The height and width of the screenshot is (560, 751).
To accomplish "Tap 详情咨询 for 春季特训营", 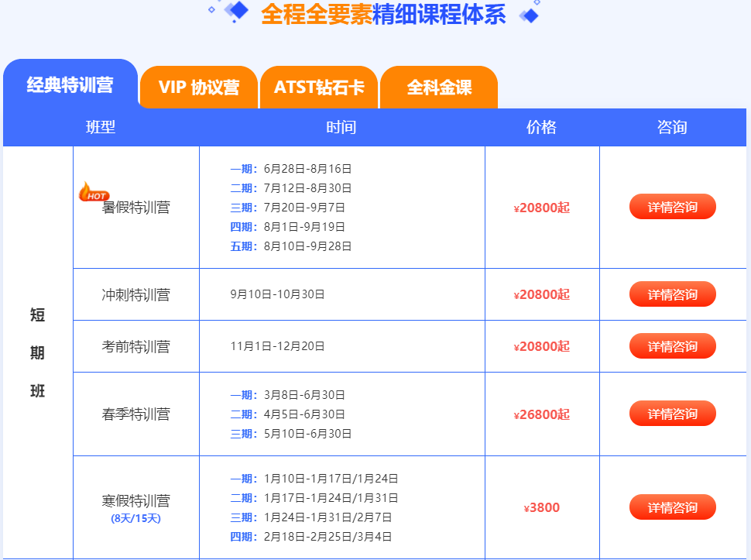I will (672, 414).
